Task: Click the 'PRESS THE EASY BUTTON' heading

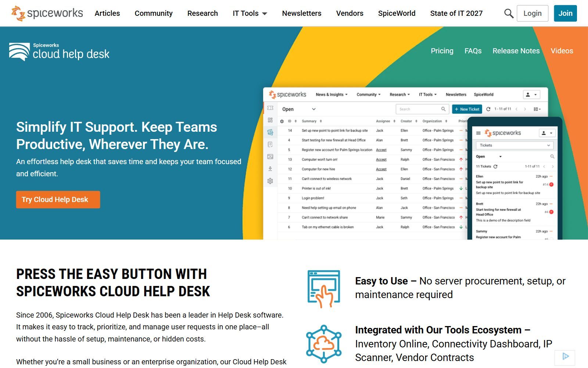Action: 113,283
